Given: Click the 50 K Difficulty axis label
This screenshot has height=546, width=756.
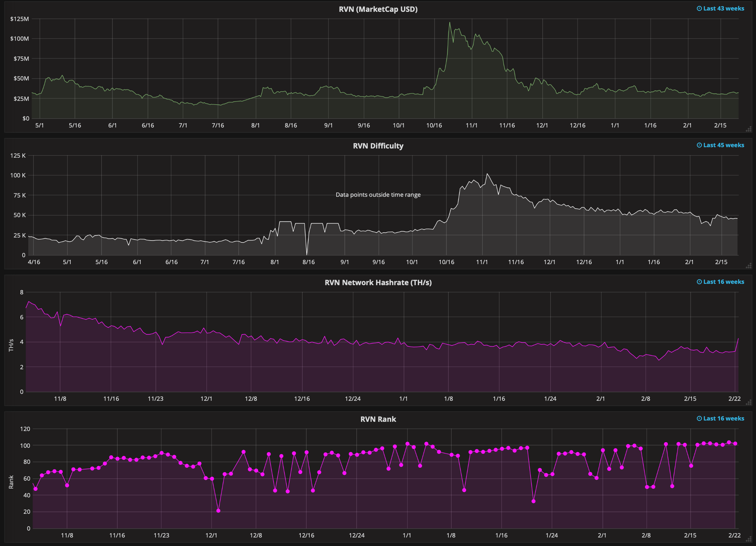Looking at the screenshot, I should click(19, 215).
